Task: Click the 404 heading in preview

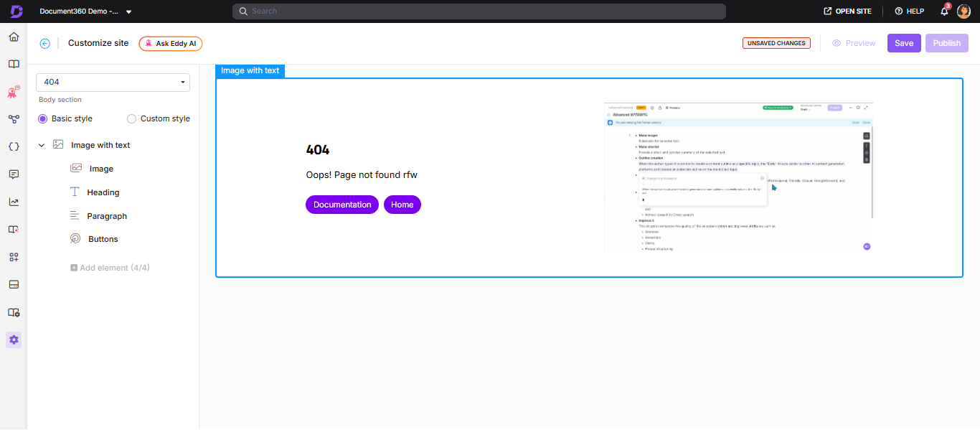Action: coord(318,150)
